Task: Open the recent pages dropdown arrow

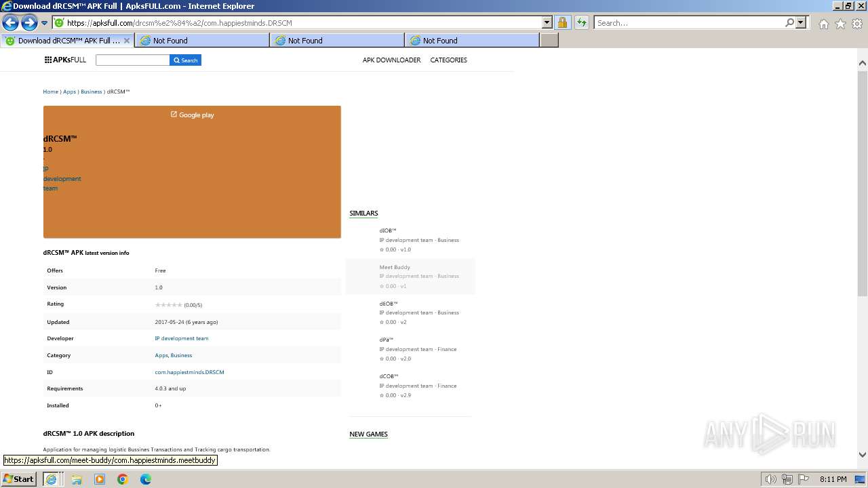Action: click(45, 23)
